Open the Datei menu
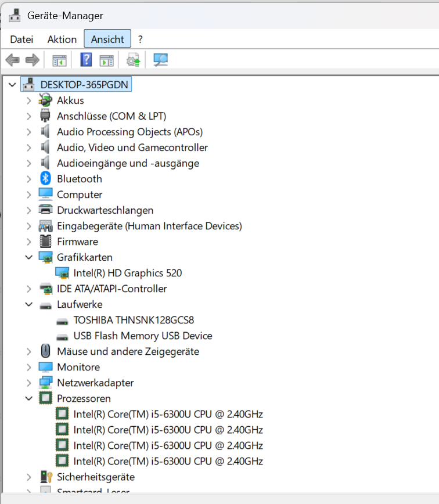Viewport: 439px width, 504px height. pos(21,39)
